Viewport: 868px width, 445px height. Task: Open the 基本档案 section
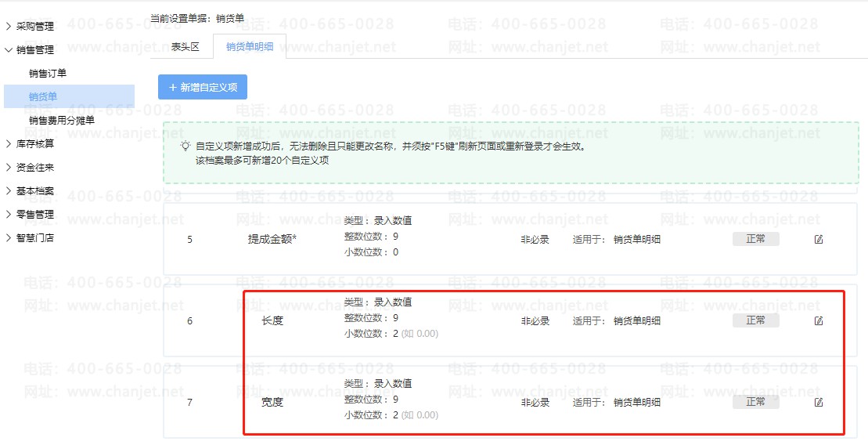point(35,190)
